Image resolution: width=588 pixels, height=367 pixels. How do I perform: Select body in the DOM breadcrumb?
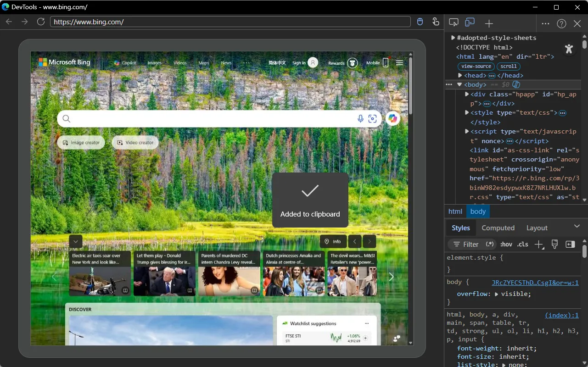tap(478, 211)
